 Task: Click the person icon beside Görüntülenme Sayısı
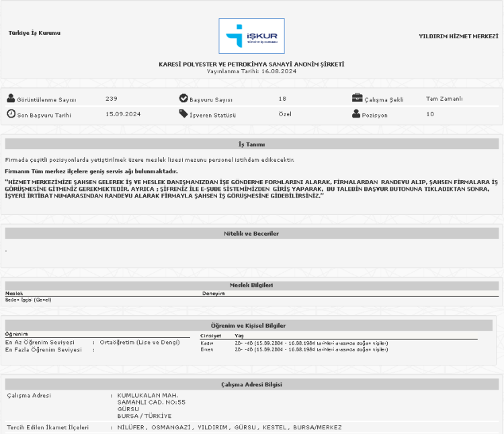coord(11,99)
